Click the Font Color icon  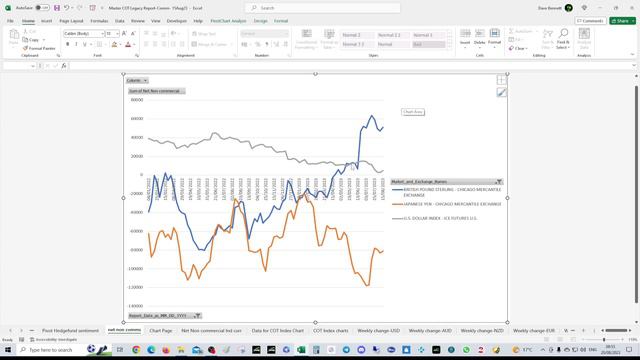(128, 44)
